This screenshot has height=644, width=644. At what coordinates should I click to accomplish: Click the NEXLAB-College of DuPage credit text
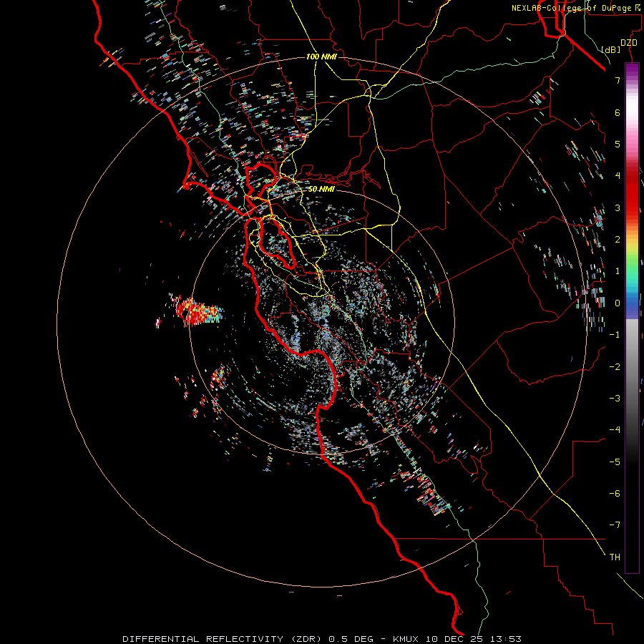pyautogui.click(x=575, y=8)
